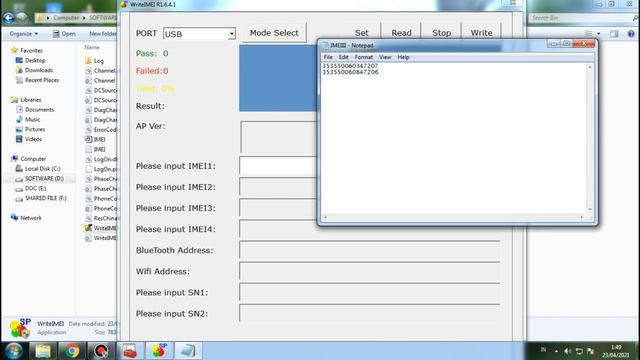This screenshot has height=360, width=640.
Task: Click the network tray icon
Action: click(x=579, y=351)
